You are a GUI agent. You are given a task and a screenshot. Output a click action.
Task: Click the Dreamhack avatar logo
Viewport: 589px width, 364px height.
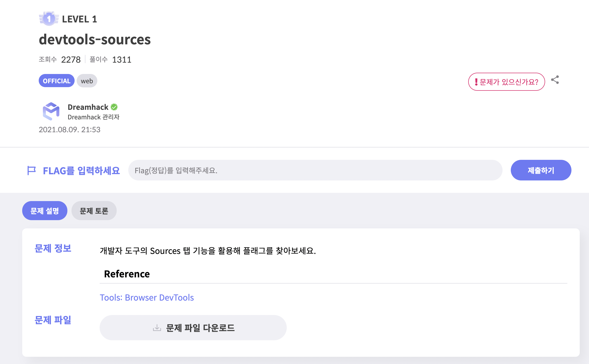51,111
